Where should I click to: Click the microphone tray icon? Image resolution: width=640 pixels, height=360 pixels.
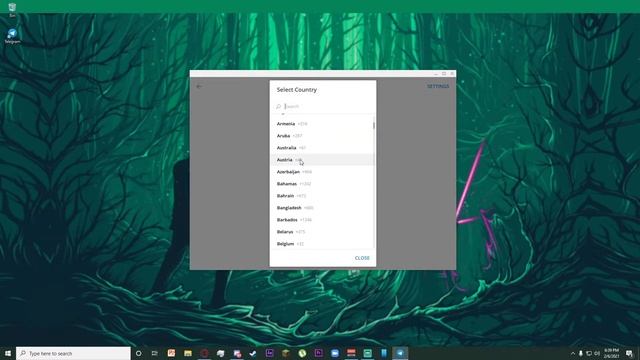[580, 353]
